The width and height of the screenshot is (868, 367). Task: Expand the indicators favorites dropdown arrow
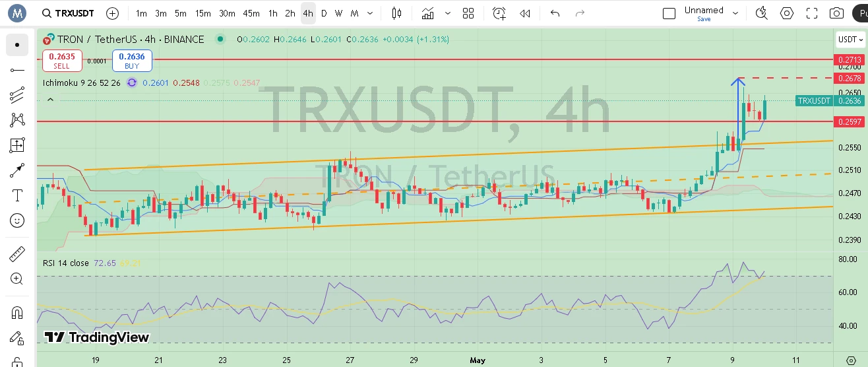point(448,13)
